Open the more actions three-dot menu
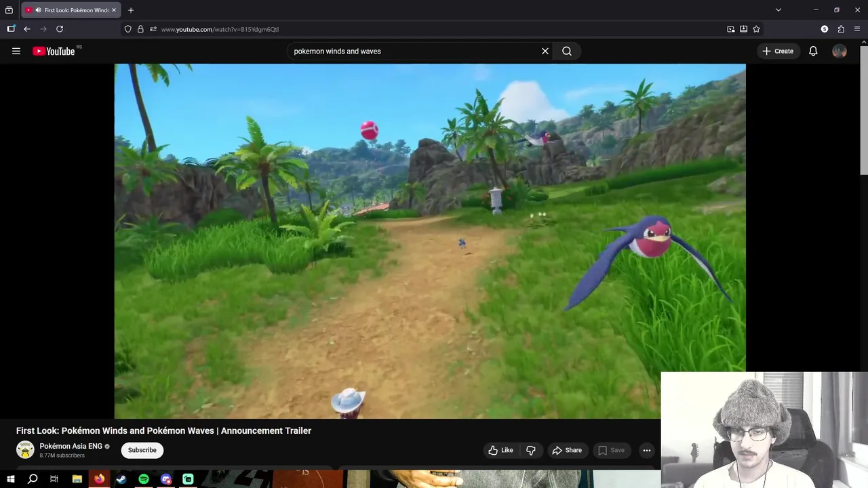 coord(647,450)
